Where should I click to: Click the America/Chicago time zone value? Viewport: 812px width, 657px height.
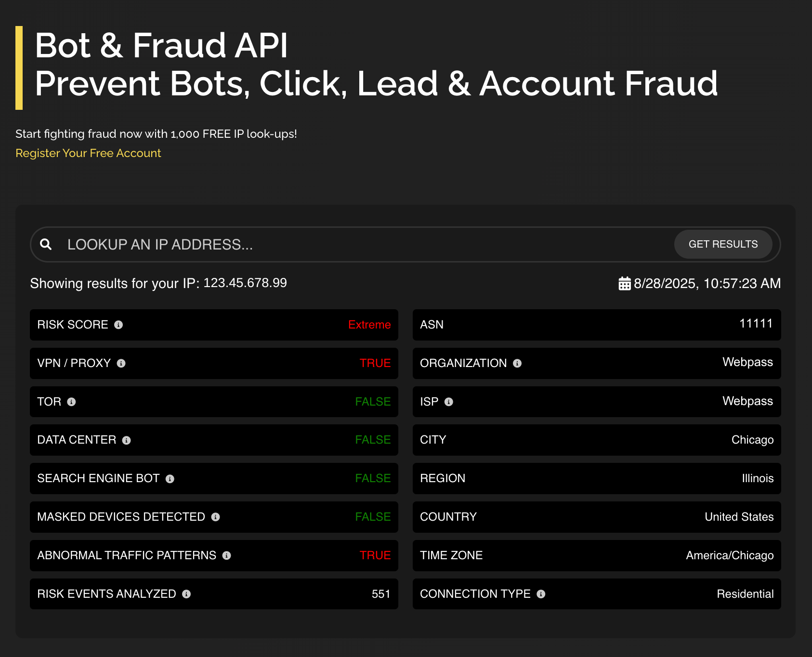(x=730, y=555)
